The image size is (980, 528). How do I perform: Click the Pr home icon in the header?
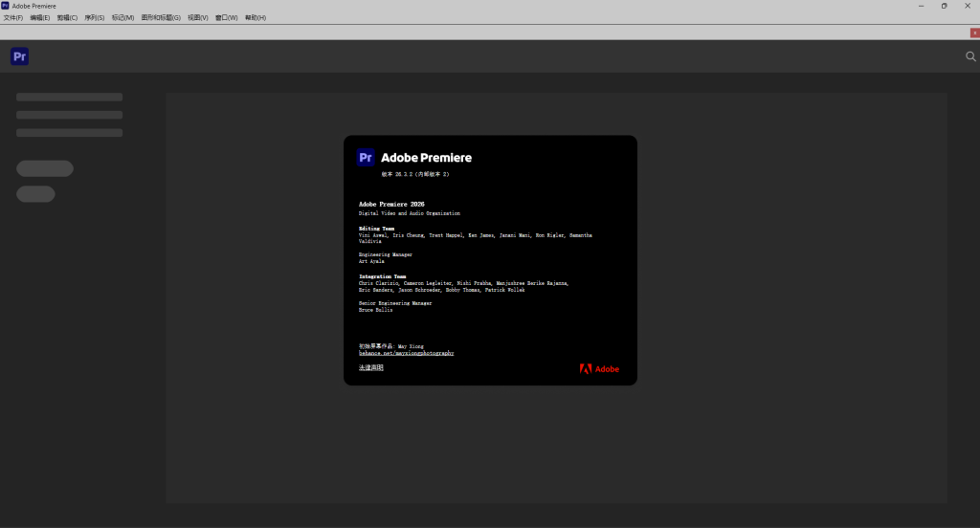click(x=19, y=56)
